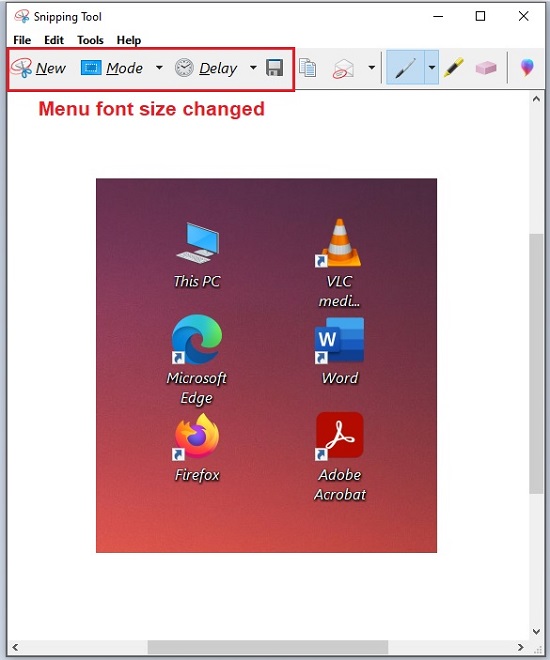
Task: Open the Delay dropdown arrow
Action: [x=253, y=67]
